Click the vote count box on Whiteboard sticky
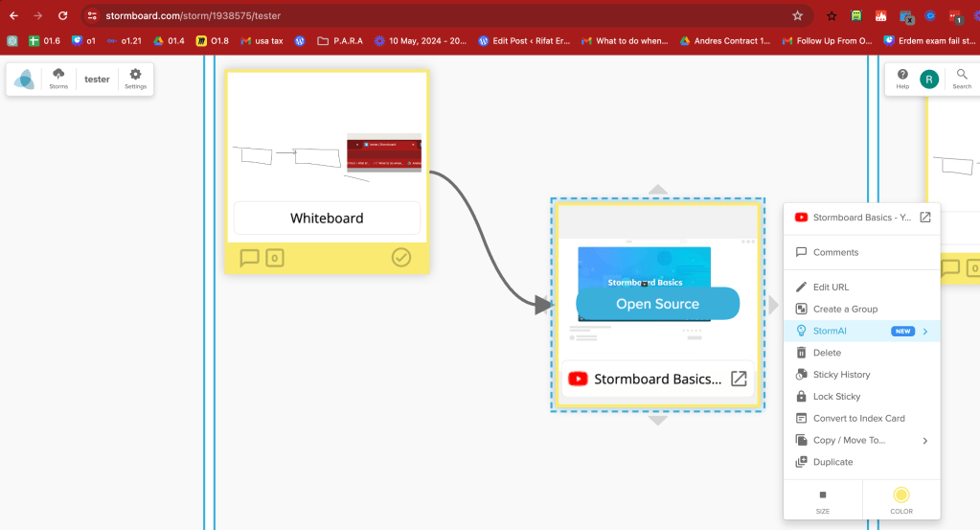 coord(275,258)
